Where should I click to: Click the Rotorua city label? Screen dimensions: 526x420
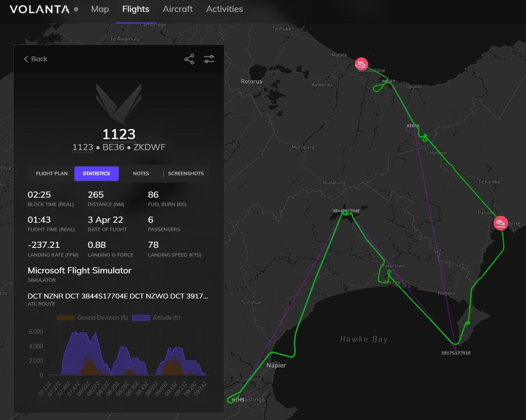[x=251, y=81]
